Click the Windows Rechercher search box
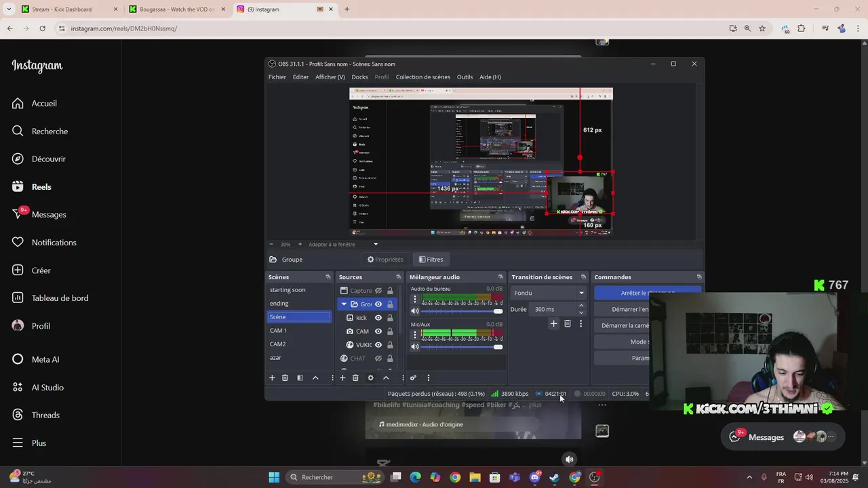The image size is (868, 488). [x=335, y=477]
